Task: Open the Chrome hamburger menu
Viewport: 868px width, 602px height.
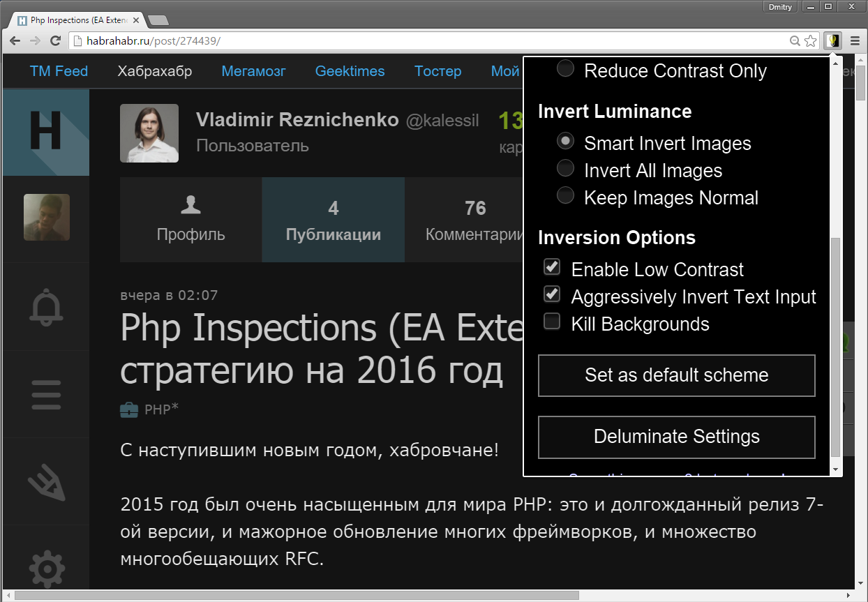Action: (855, 41)
